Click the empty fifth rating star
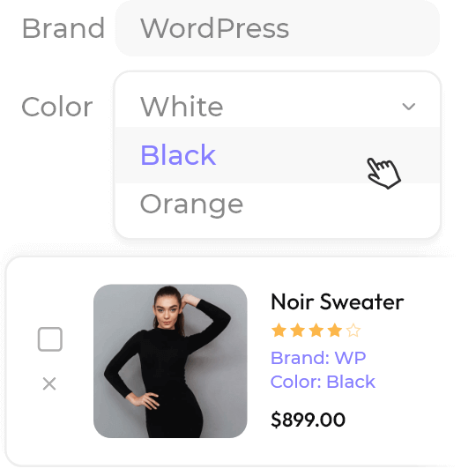476x476 pixels. click(353, 331)
